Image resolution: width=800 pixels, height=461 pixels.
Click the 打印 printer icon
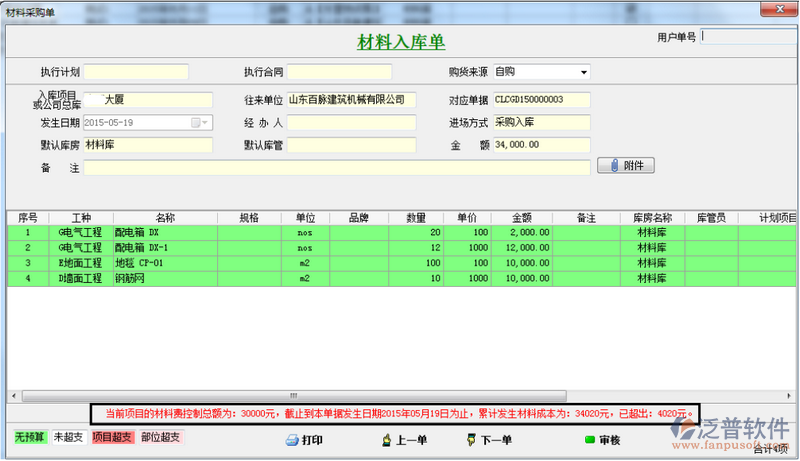(x=292, y=440)
